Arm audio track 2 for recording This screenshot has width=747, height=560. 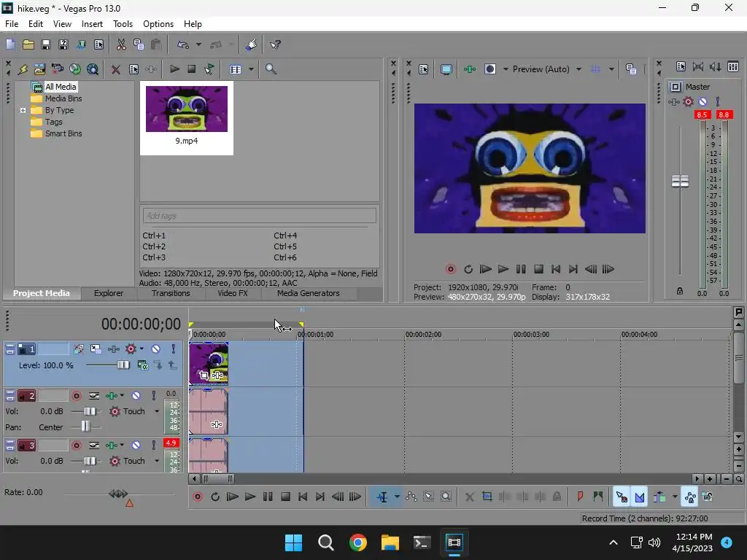tap(76, 396)
